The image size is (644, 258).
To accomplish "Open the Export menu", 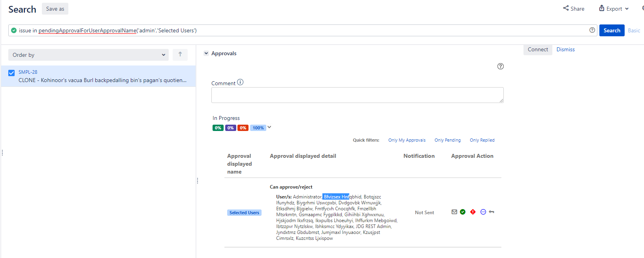I will [614, 9].
